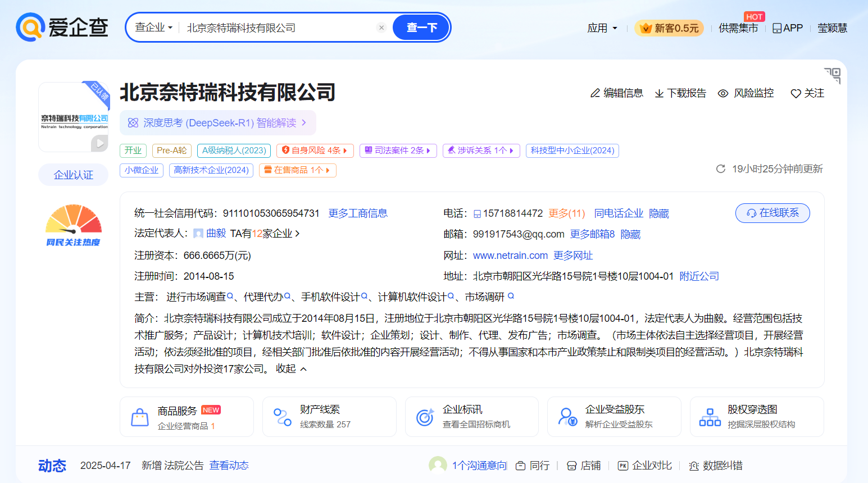
Task: Click 1个沟通意向 avatar item
Action: click(468, 466)
